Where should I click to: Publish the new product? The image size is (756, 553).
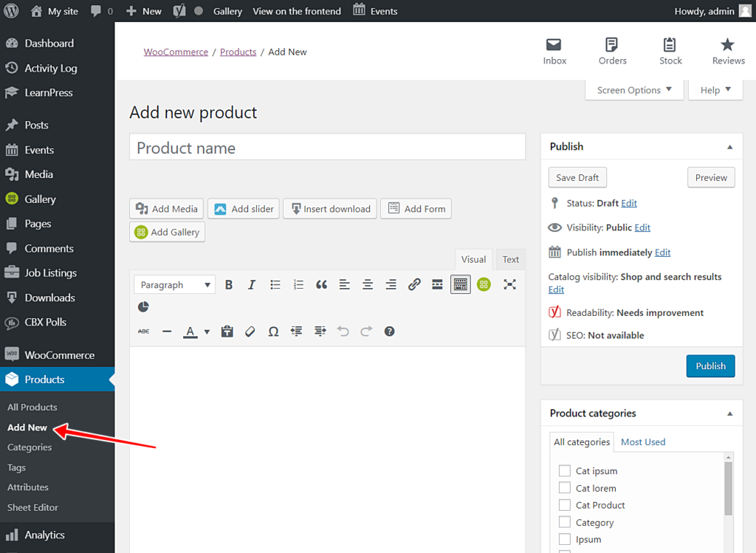pyautogui.click(x=710, y=365)
